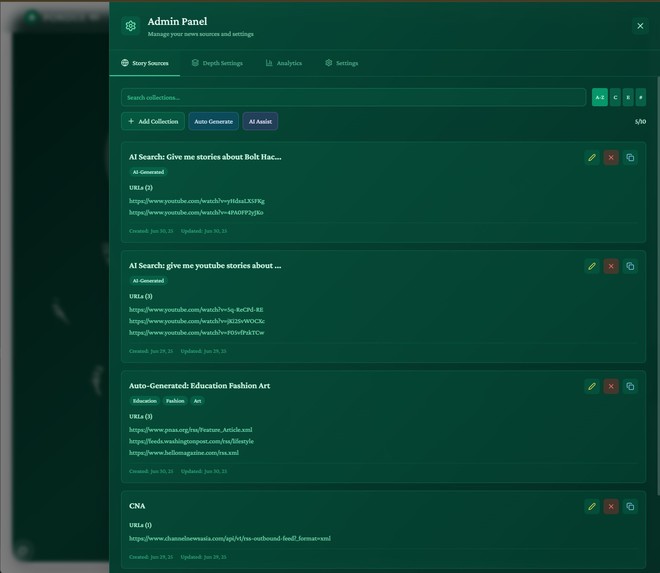The width and height of the screenshot is (660, 573).
Task: Click the AI Assist button
Action: [x=260, y=121]
